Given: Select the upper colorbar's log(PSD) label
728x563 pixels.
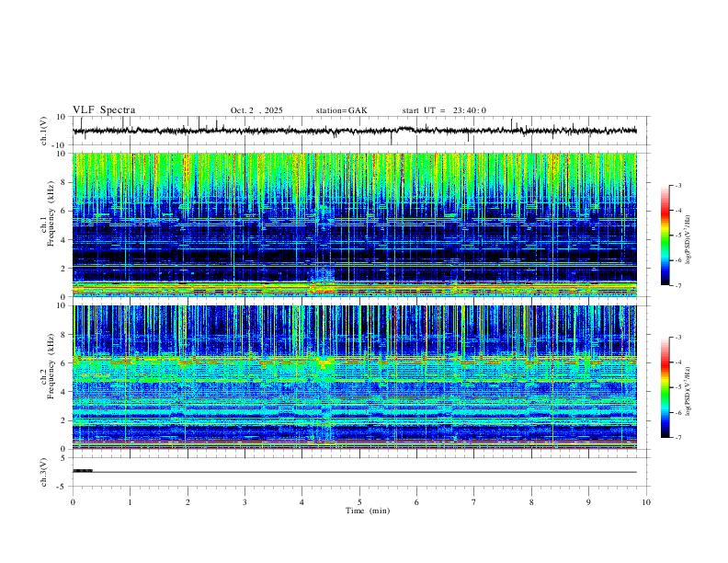Looking at the screenshot, I should tap(688, 239).
